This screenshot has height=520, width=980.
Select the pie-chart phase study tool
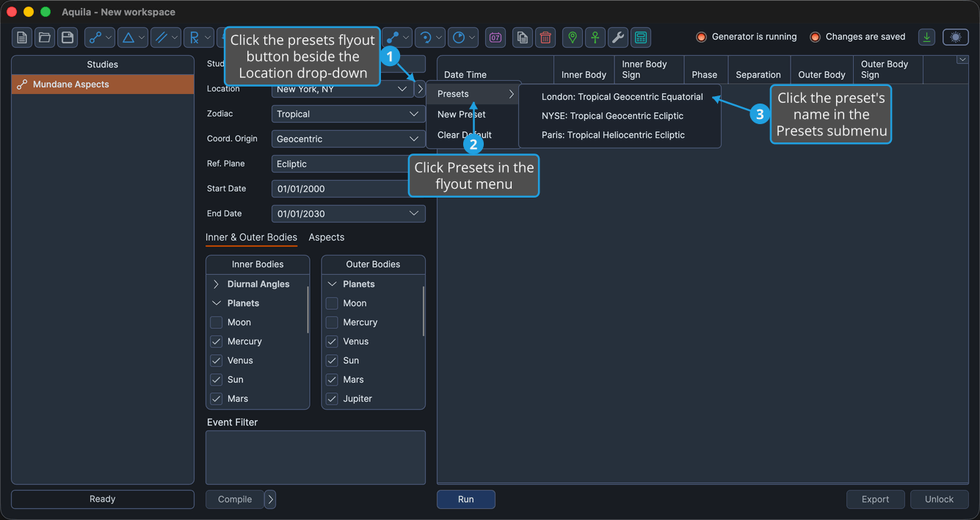point(458,37)
